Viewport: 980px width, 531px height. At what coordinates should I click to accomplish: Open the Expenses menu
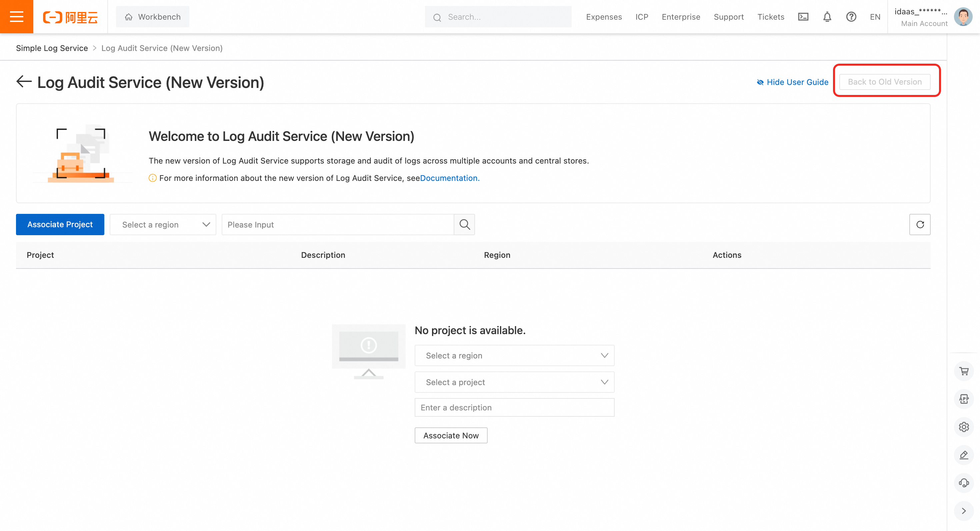pos(604,17)
